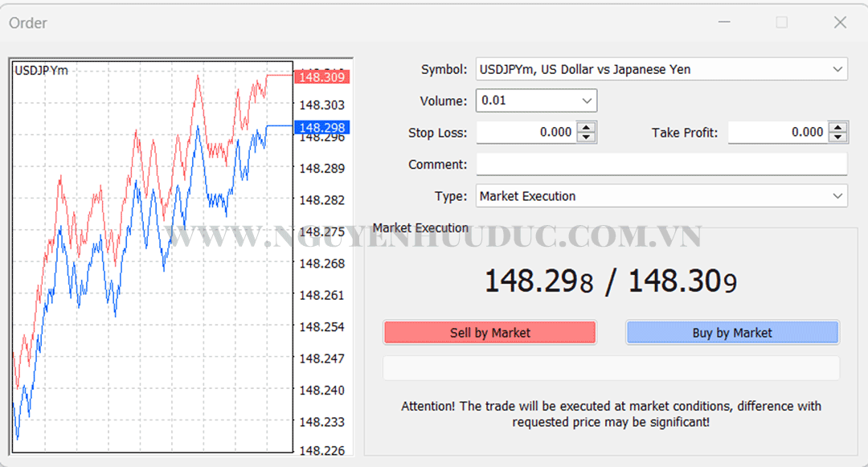This screenshot has width=868, height=467.
Task: Click the Take Profit value field
Action: 778,133
